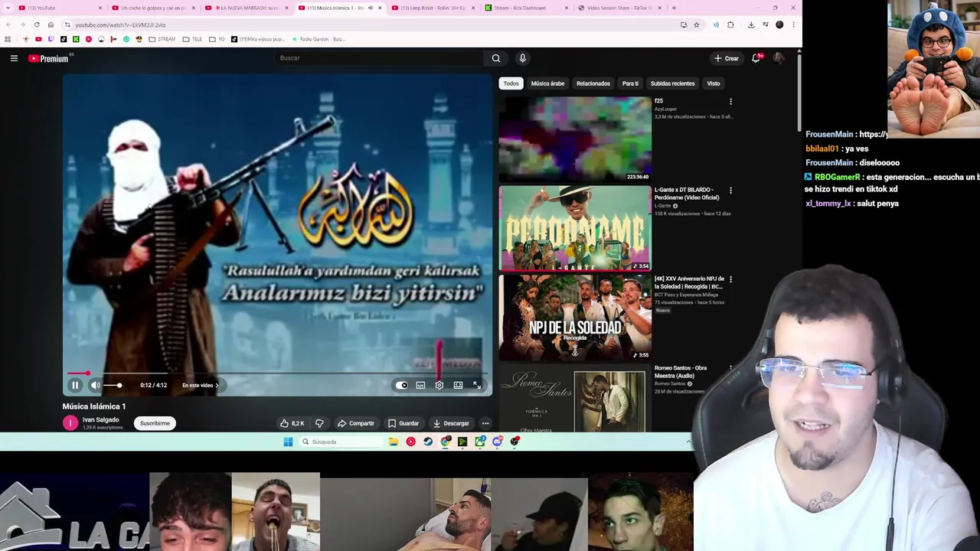The height and width of the screenshot is (551, 980).
Task: Adjust the player volume slider
Action: [113, 385]
